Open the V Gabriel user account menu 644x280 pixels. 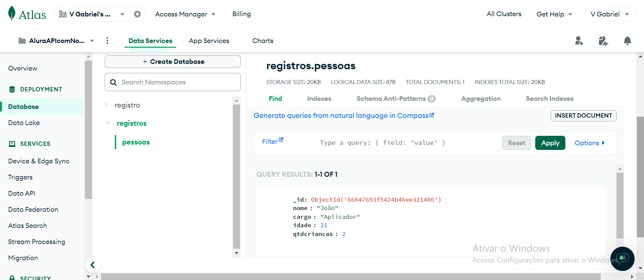tap(610, 14)
